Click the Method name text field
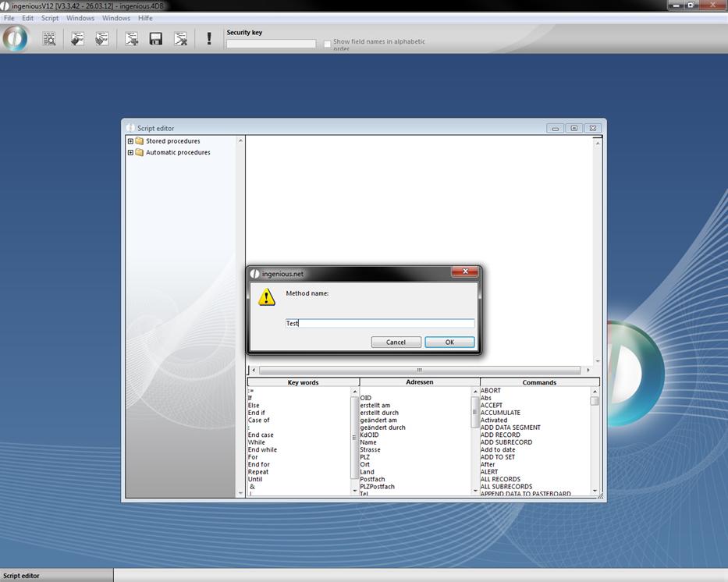728x582 pixels. pos(380,323)
